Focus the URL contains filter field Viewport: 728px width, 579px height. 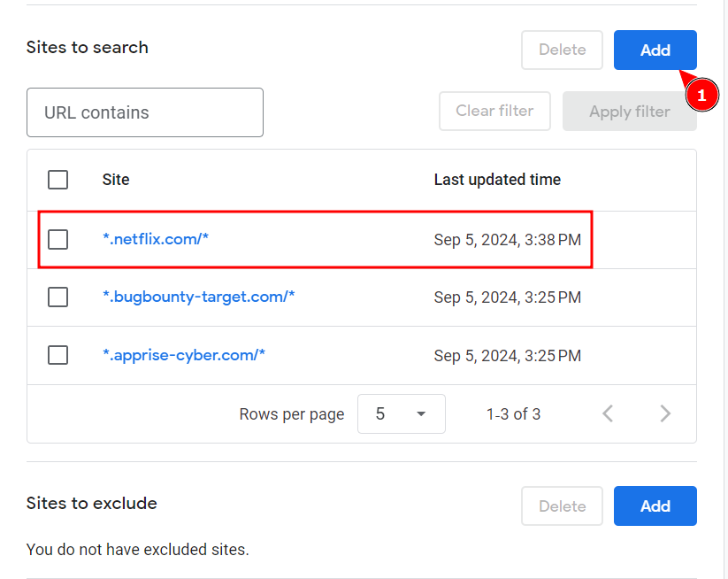[x=145, y=112]
